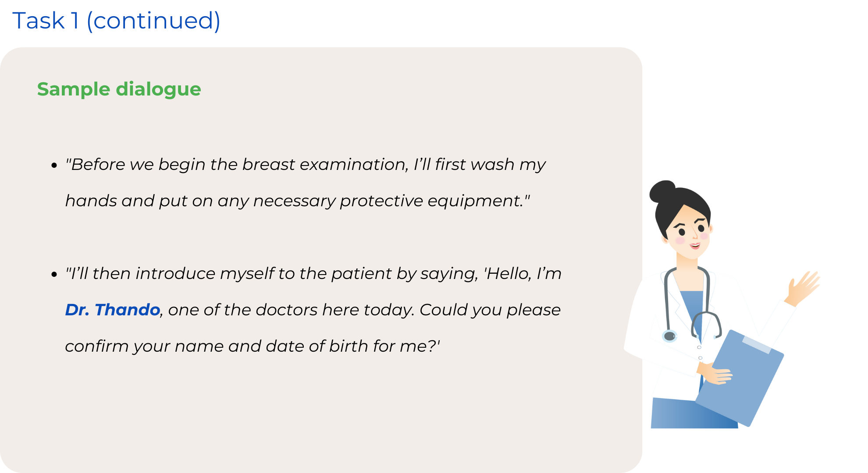Click the second bullet point dot
Image resolution: width=868 pixels, height=473 pixels.
54,275
